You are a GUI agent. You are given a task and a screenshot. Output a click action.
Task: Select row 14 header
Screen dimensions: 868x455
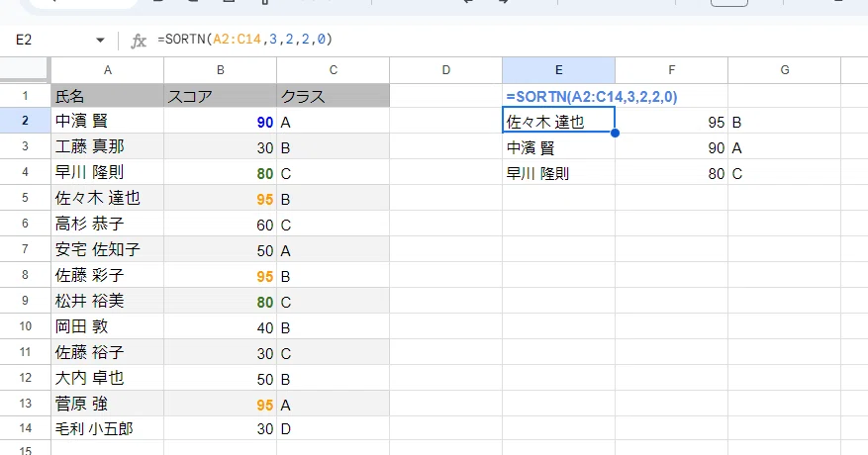pos(25,428)
